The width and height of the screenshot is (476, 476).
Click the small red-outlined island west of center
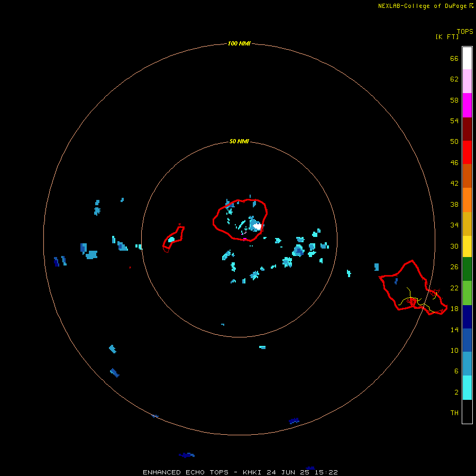pos(173,239)
